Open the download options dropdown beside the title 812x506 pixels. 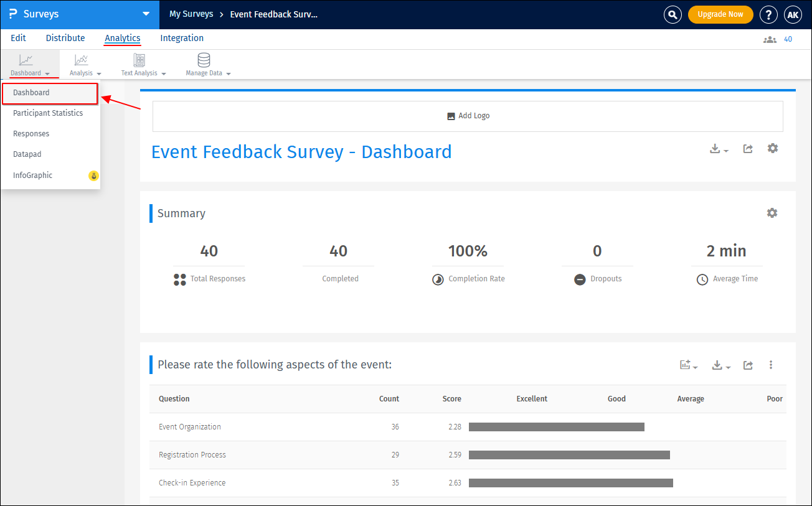[x=717, y=149]
